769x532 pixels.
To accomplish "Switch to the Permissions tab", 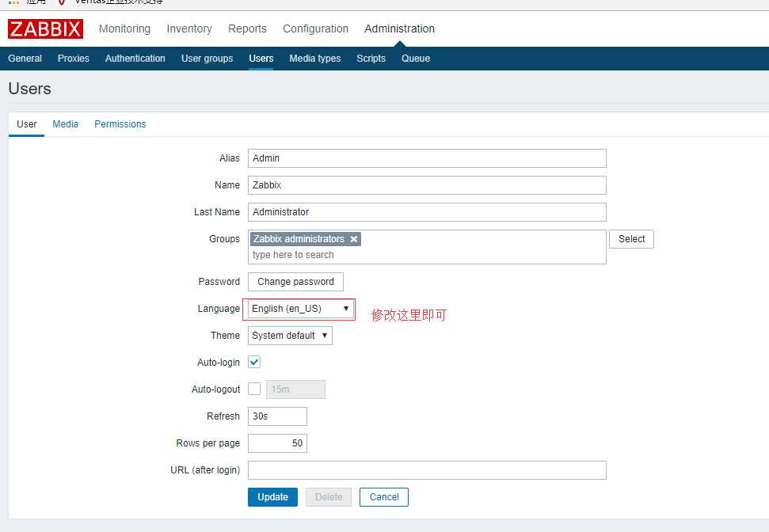I will [120, 124].
